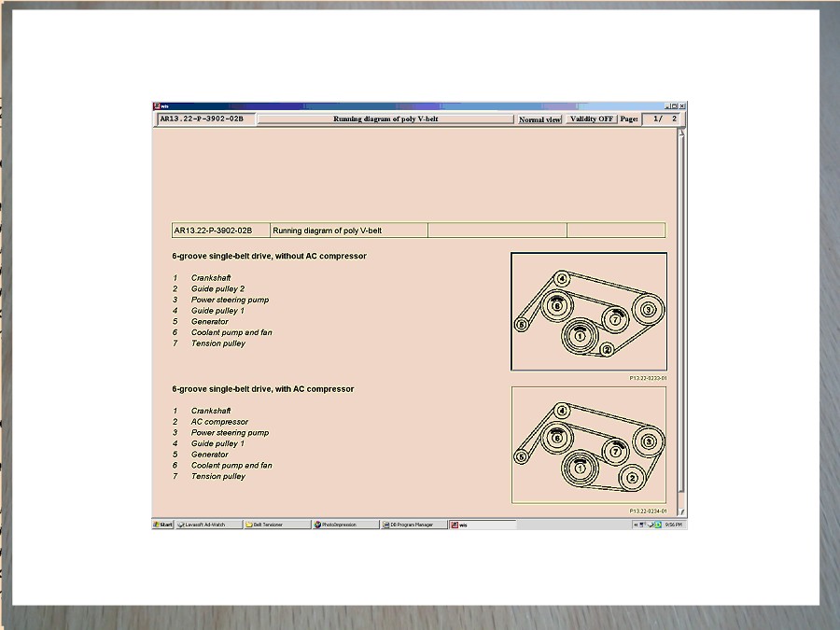The height and width of the screenshot is (630, 840).
Task: Select the AR13.22-P-3902-02B document number field
Action: tap(203, 119)
